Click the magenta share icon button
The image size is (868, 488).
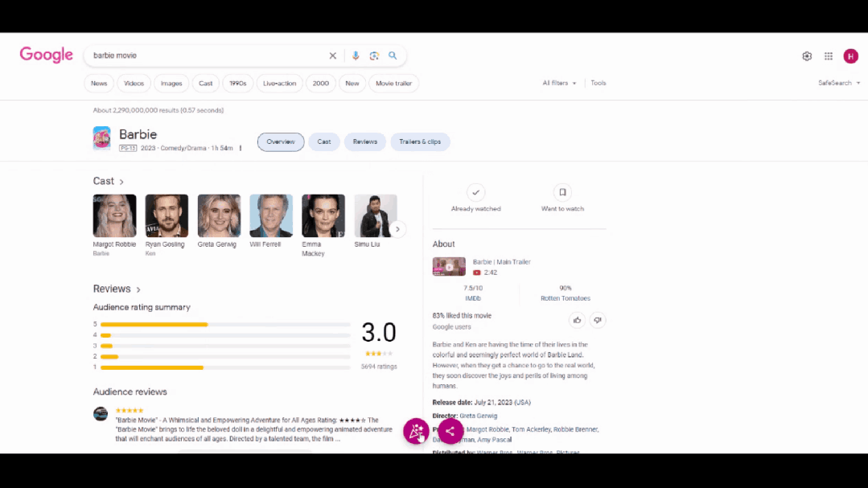coord(450,432)
